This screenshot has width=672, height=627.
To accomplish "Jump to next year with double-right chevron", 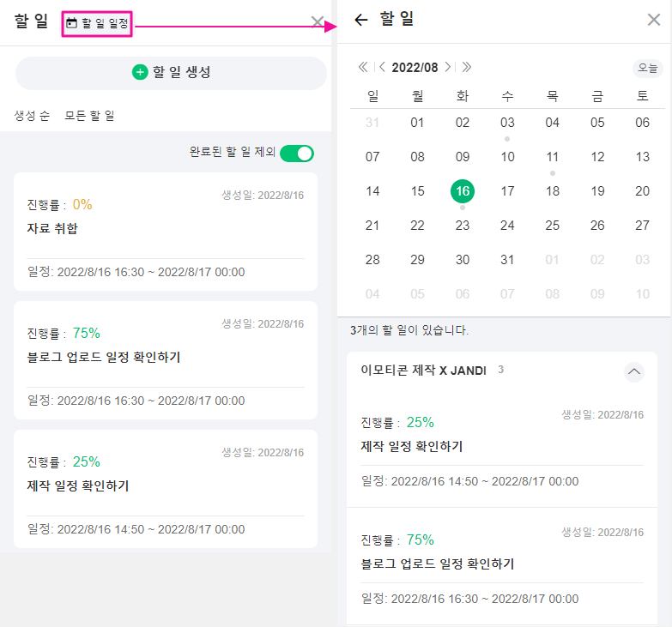I will [x=467, y=67].
